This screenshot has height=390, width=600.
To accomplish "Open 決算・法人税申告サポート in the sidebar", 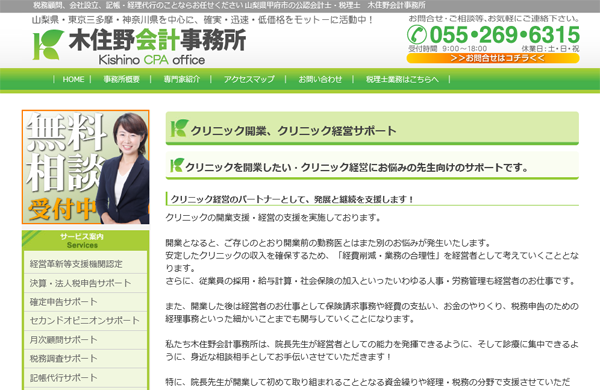I will 86,283.
